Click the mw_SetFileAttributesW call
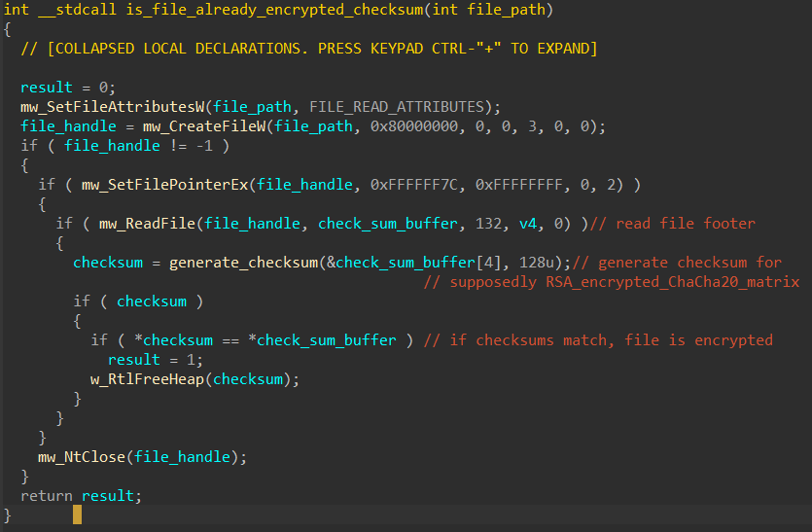Viewport: 812px width, 532px height. pyautogui.click(x=113, y=107)
